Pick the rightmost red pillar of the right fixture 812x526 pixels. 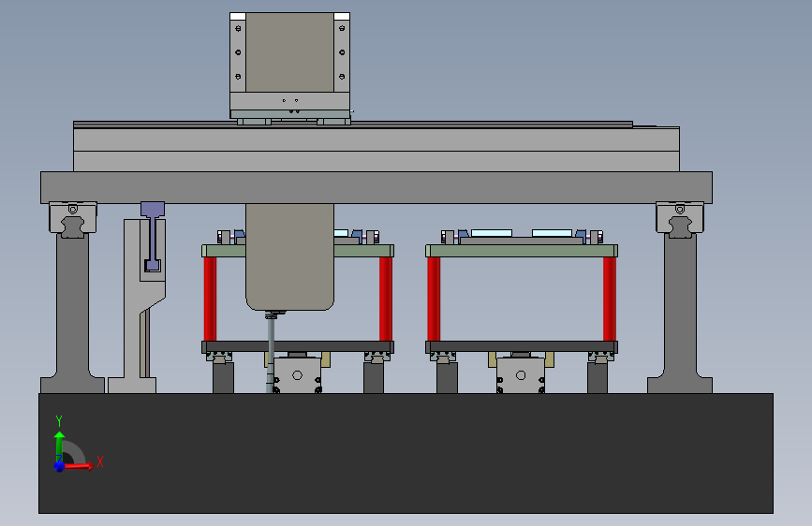pos(610,299)
